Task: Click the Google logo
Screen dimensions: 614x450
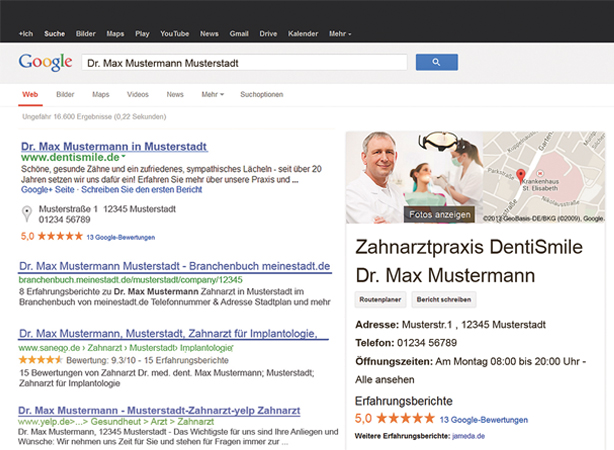Action: pyautogui.click(x=45, y=62)
